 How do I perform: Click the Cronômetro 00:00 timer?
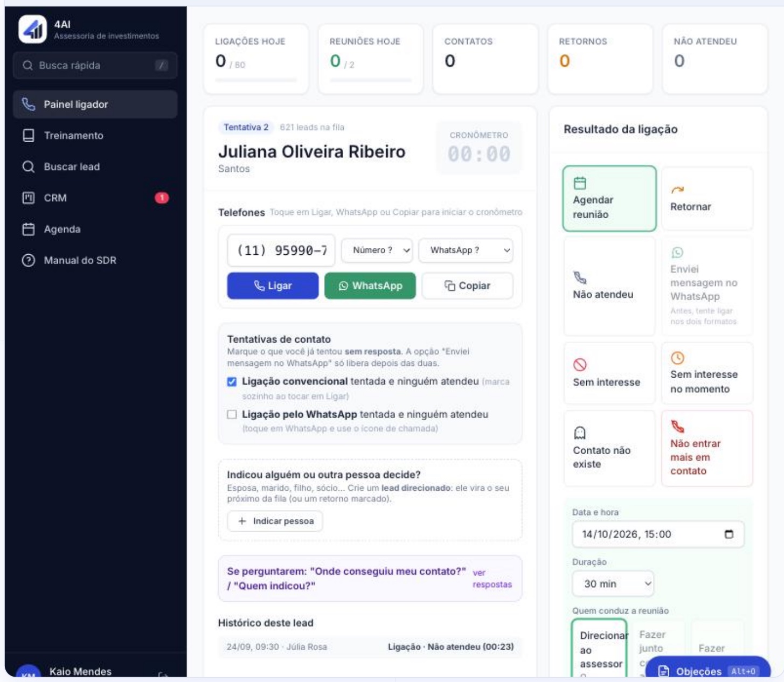(x=479, y=148)
